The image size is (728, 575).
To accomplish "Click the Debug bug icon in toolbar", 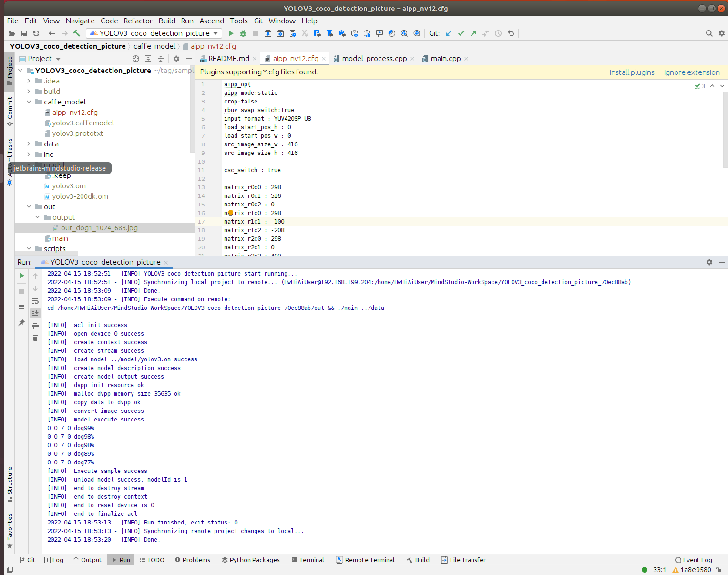I will (x=243, y=33).
